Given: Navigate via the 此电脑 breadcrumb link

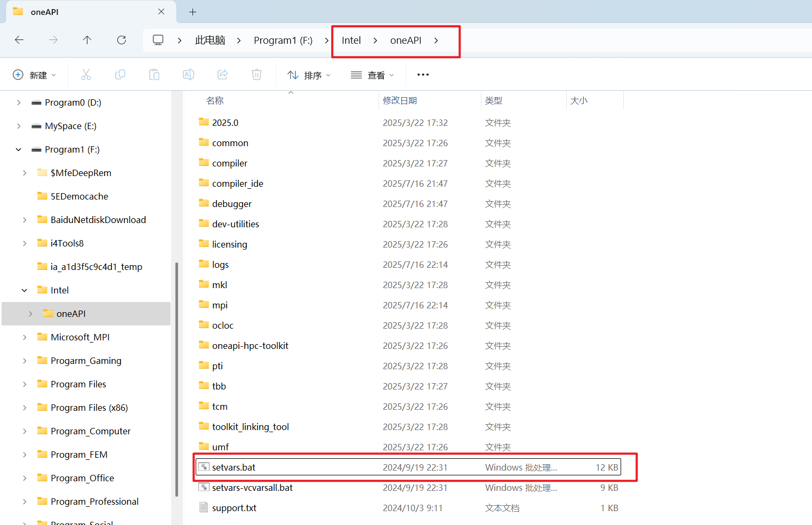Looking at the screenshot, I should 210,39.
